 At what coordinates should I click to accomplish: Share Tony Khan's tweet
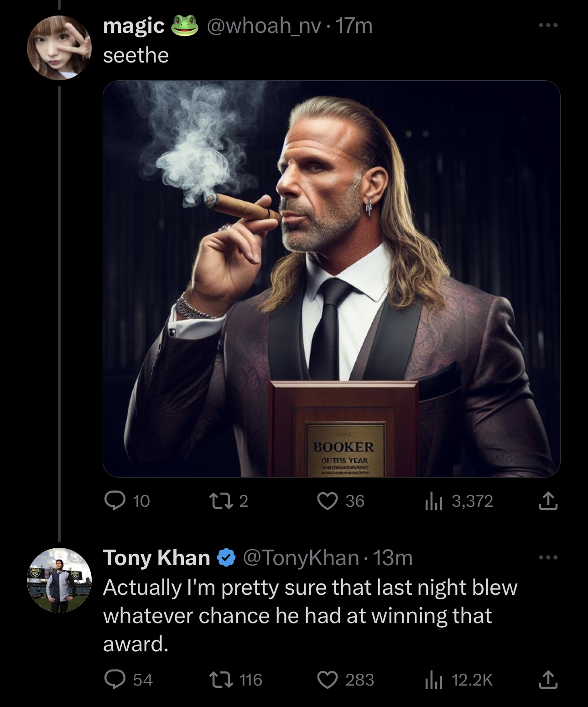point(547,680)
